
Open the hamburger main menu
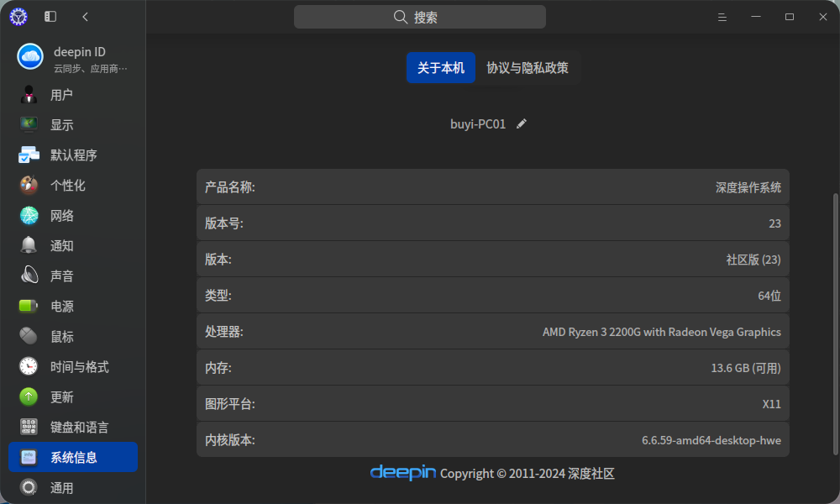(722, 17)
